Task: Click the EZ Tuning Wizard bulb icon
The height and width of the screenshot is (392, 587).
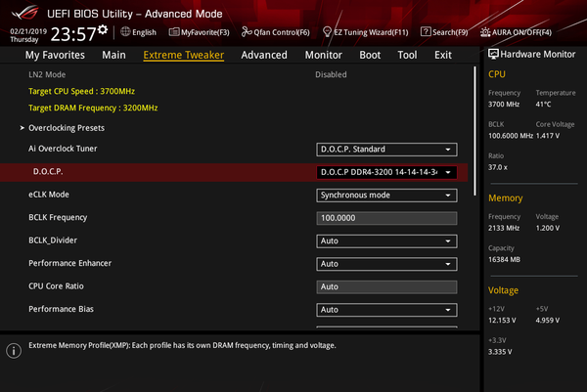Action: tap(327, 32)
